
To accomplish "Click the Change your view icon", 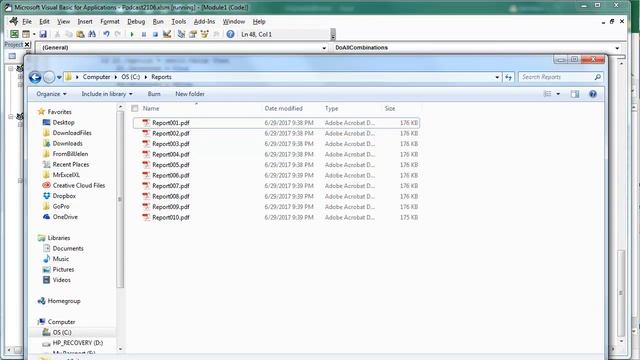I will pyautogui.click(x=548, y=94).
